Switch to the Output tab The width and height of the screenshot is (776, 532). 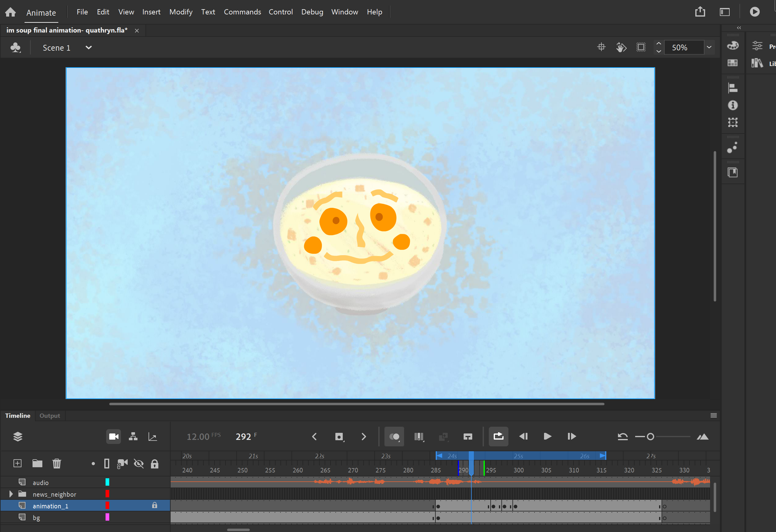[50, 416]
